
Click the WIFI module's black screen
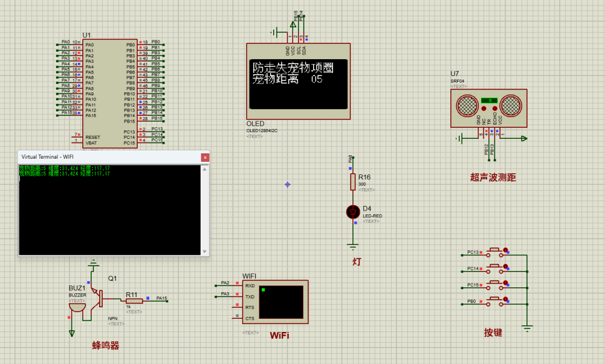pos(280,302)
